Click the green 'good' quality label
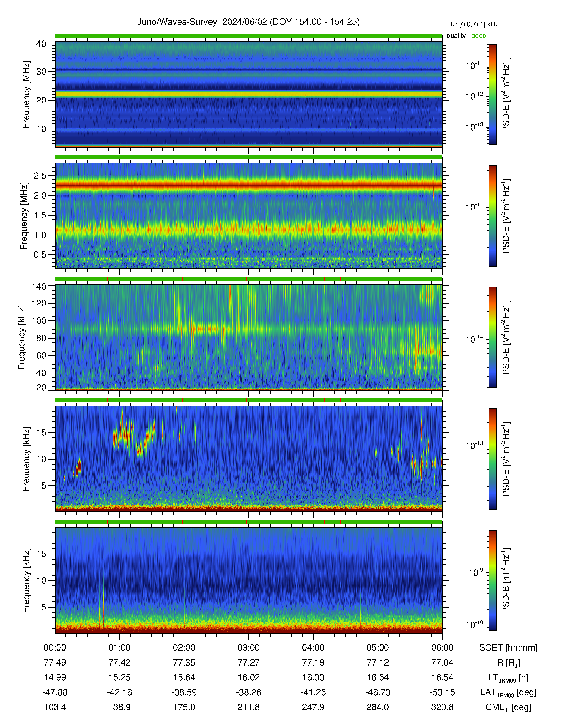Image resolution: width=563 pixels, height=728 pixels. click(479, 36)
